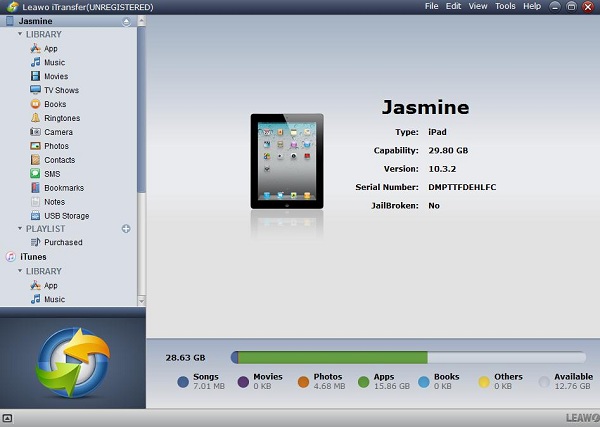Viewport: 600px width, 427px height.
Task: Click the Apps green legend swatch
Action: click(x=364, y=382)
